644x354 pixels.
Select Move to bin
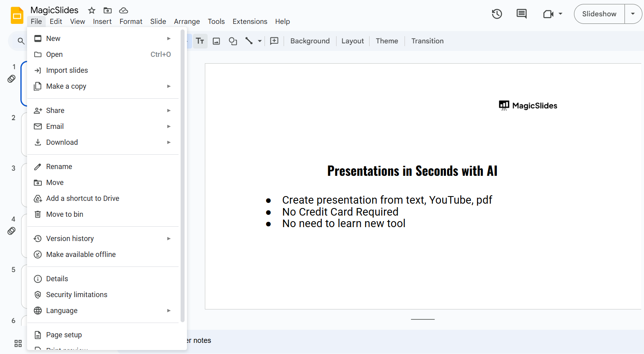(103, 214)
